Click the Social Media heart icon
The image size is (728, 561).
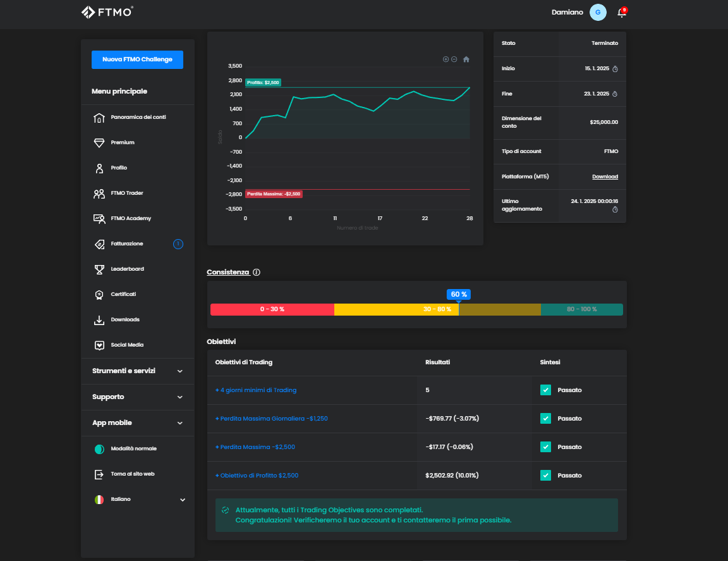coord(99,345)
